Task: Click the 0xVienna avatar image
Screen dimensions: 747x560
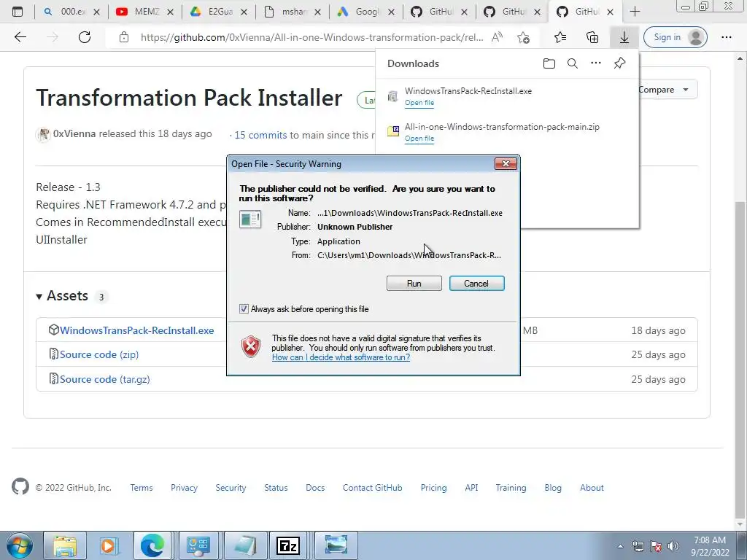Action: (43, 135)
